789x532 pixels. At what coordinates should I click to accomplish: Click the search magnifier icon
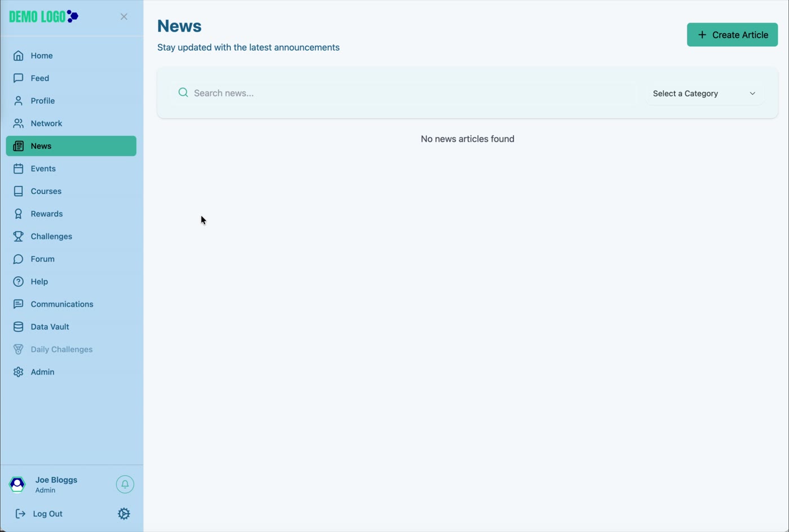(x=183, y=92)
